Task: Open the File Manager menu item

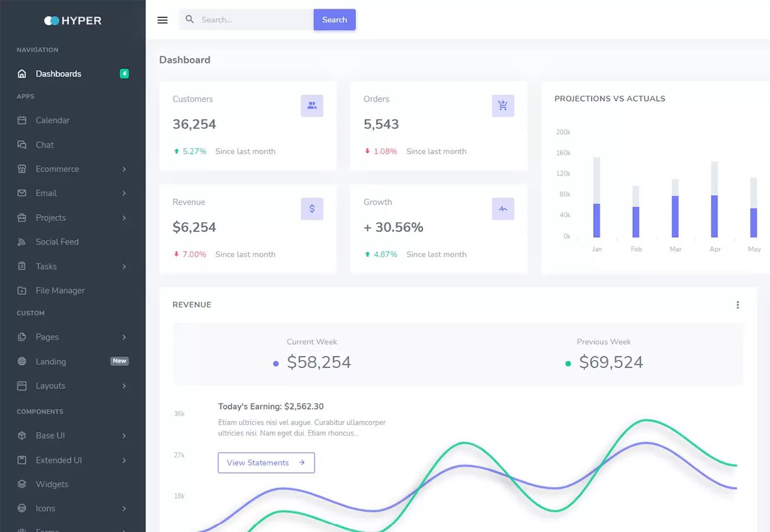Action: tap(73, 291)
